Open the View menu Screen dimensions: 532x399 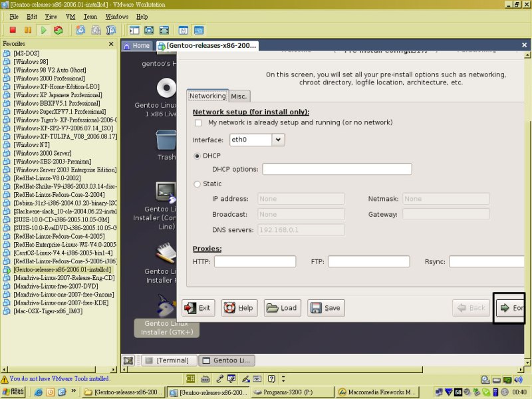point(51,16)
